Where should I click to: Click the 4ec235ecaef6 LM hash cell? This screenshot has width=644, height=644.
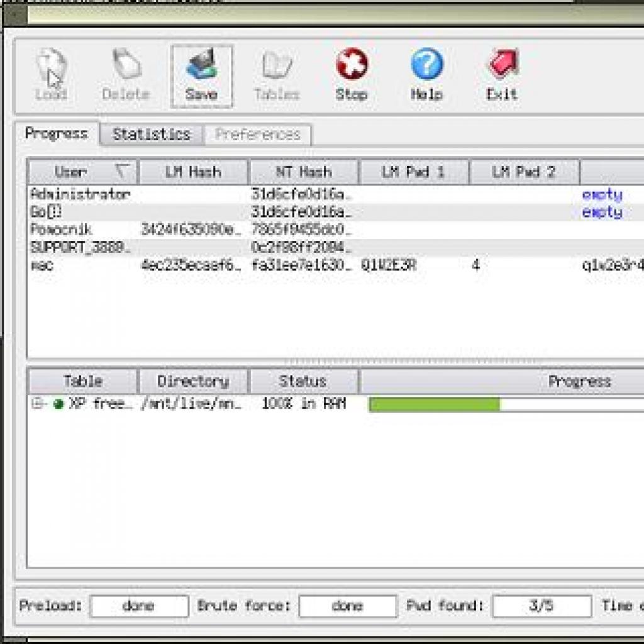click(191, 265)
